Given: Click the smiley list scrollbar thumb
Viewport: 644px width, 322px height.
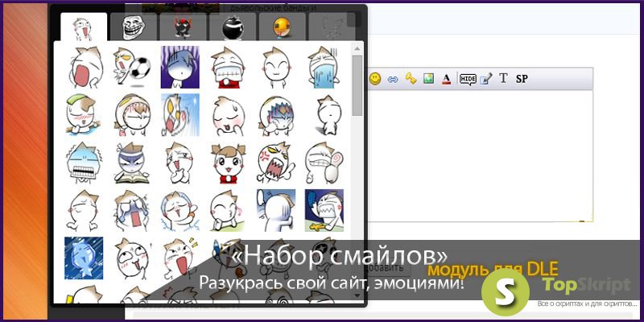Looking at the screenshot, I should tap(357, 85).
